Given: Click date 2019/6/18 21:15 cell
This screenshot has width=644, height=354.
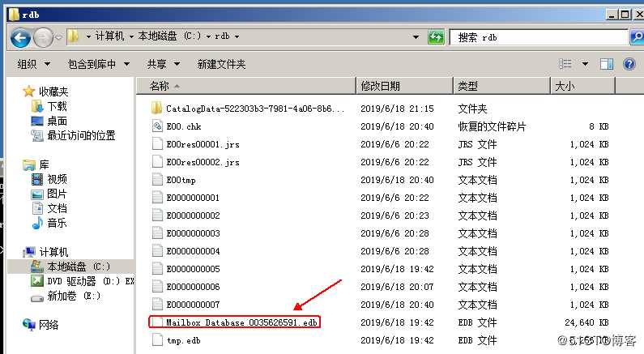Looking at the screenshot, I should point(397,109).
